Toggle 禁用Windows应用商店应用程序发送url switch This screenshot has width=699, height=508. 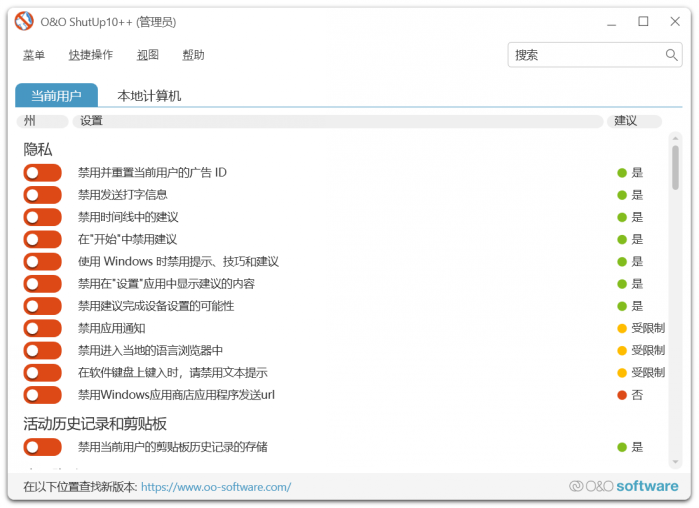pyautogui.click(x=42, y=395)
